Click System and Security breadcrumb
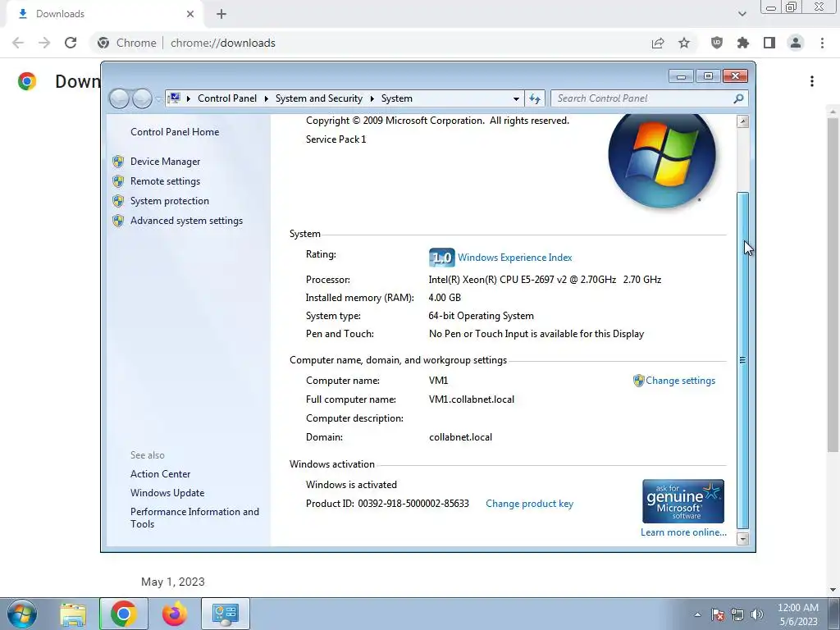This screenshot has width=840, height=630. click(319, 98)
